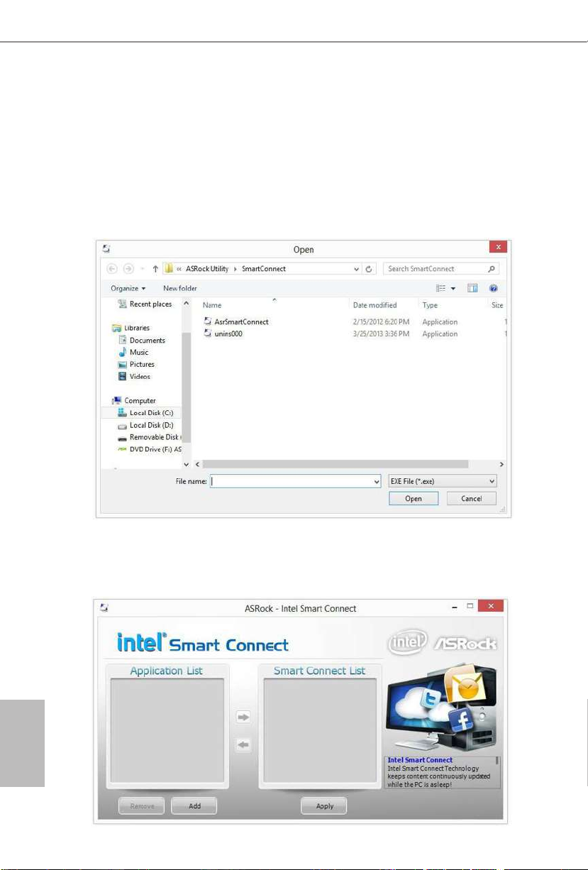Click the Add button
Screen dimensions: 588x870
click(194, 806)
